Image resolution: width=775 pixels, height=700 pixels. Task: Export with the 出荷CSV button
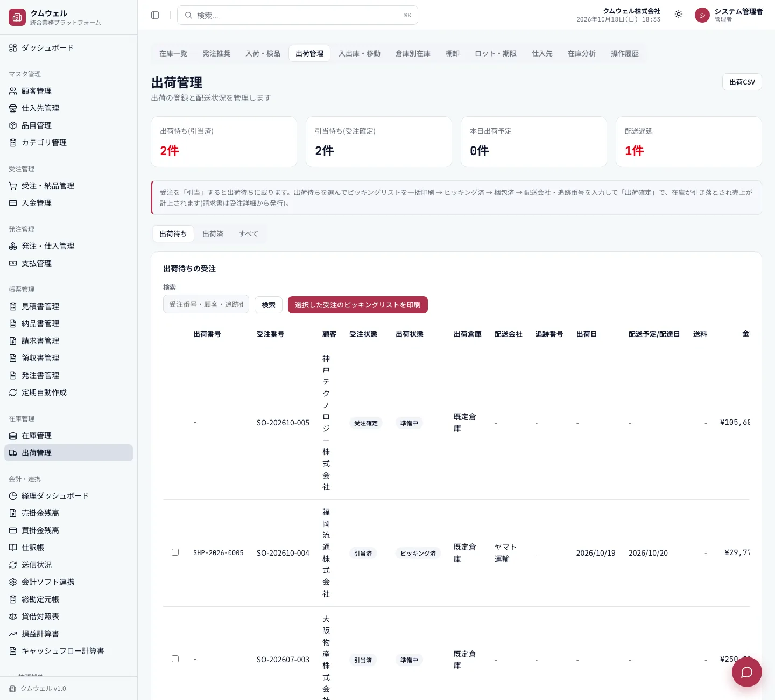pyautogui.click(x=742, y=82)
